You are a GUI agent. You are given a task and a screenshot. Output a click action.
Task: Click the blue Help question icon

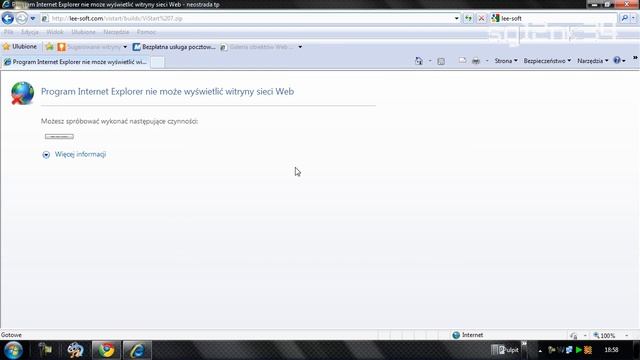617,60
